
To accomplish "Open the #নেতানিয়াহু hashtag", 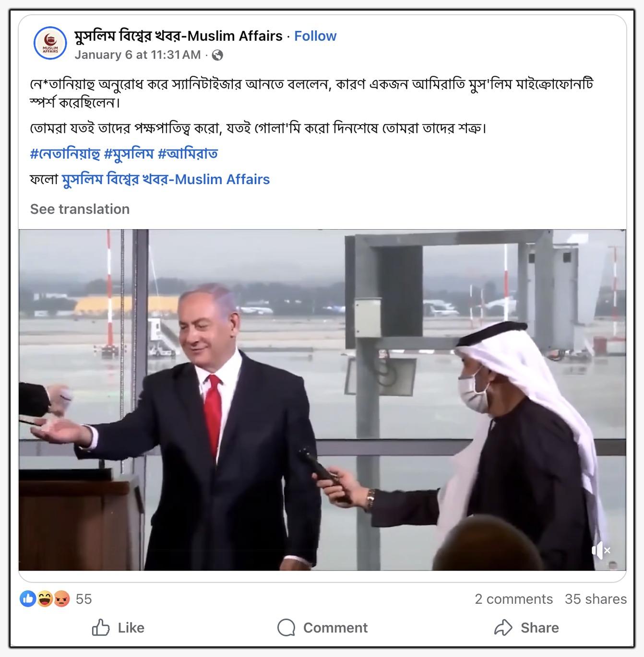I will tap(65, 153).
